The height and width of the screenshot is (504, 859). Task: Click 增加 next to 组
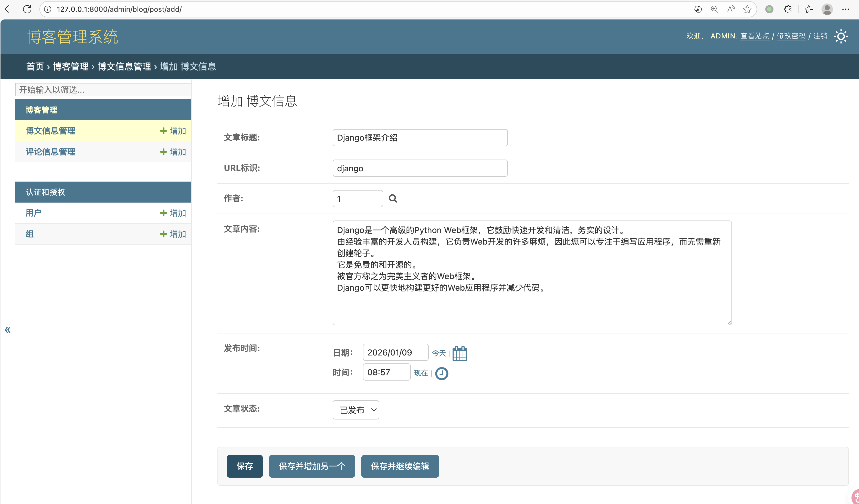(x=173, y=234)
